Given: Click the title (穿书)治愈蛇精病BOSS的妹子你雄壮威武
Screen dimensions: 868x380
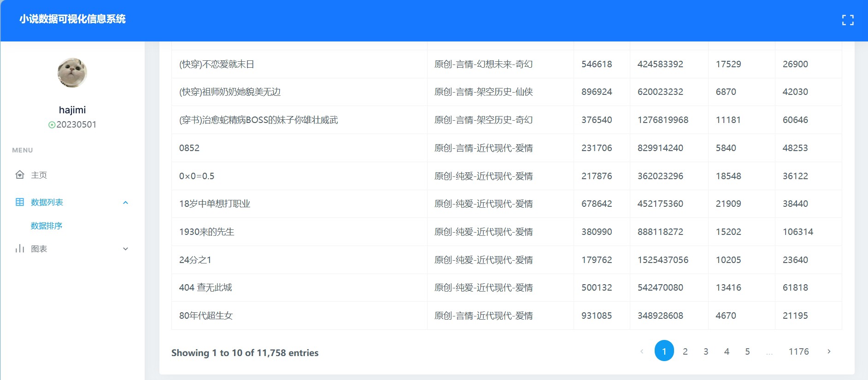Looking at the screenshot, I should pyautogui.click(x=258, y=120).
